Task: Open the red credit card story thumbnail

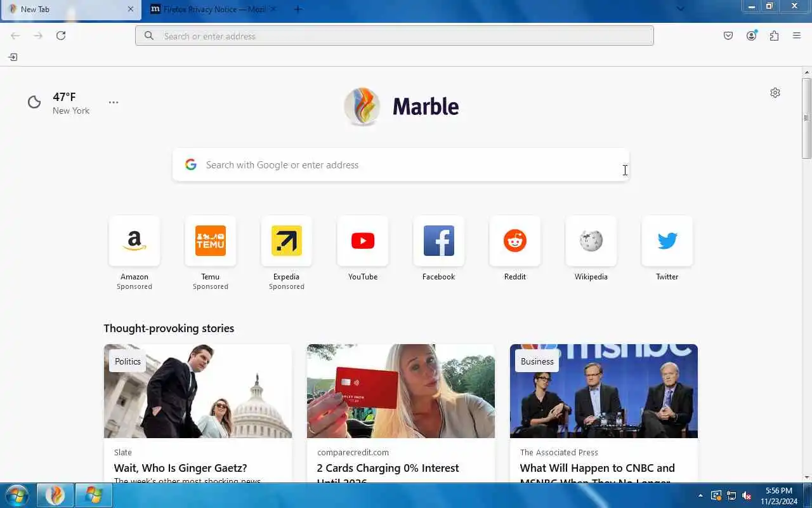Action: click(x=401, y=391)
